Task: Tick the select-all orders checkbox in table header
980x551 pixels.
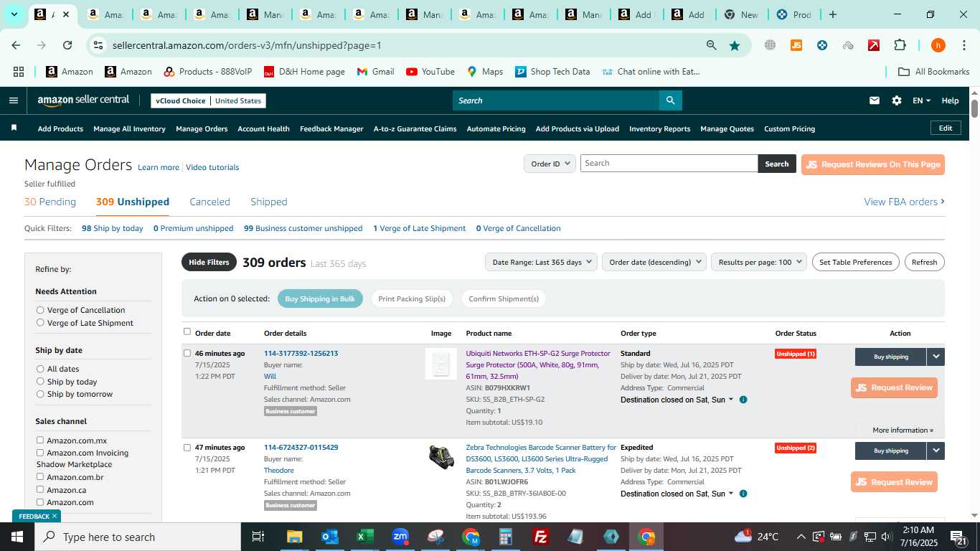Action: tap(187, 331)
